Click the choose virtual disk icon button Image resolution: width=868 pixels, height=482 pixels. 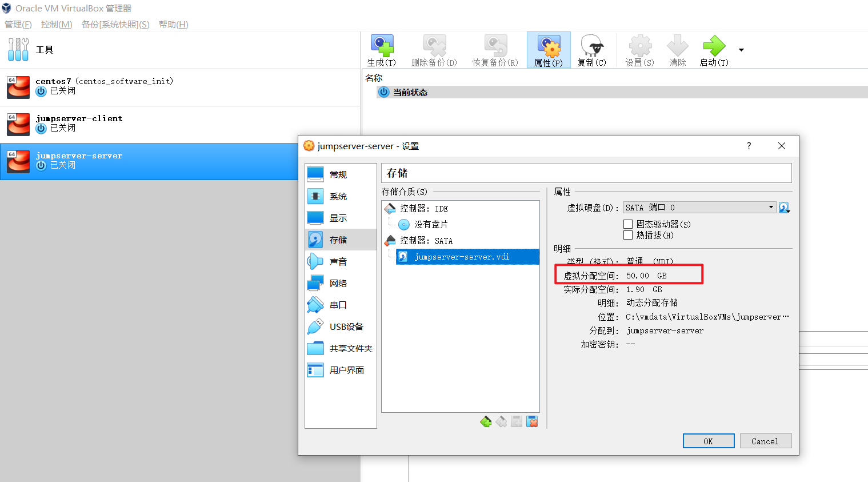pos(784,208)
